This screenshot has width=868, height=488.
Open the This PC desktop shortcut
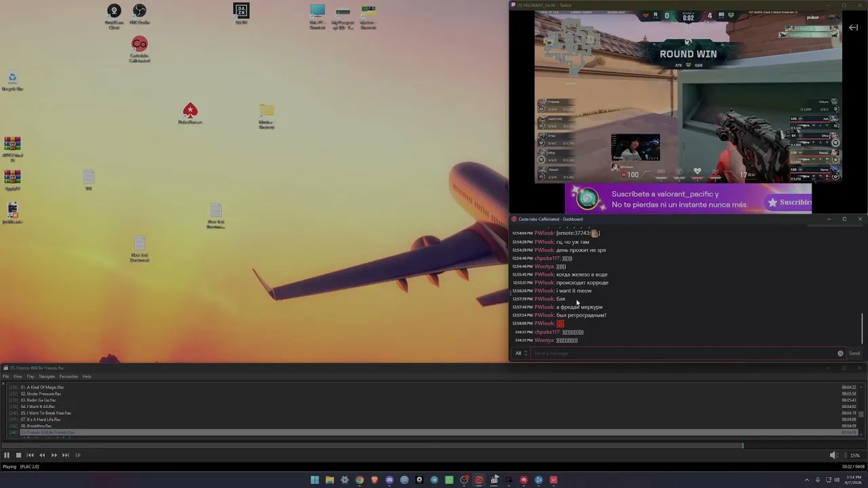[x=317, y=16]
